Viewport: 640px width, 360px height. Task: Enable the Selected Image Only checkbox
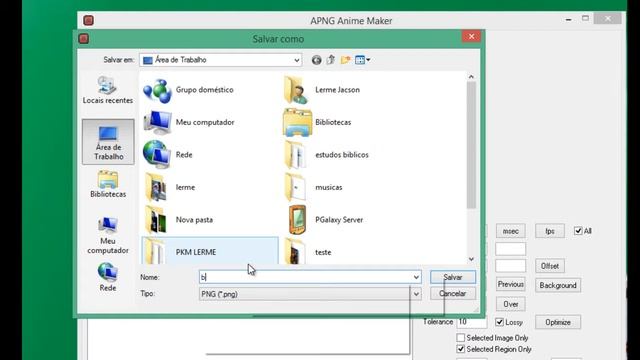tap(460, 338)
